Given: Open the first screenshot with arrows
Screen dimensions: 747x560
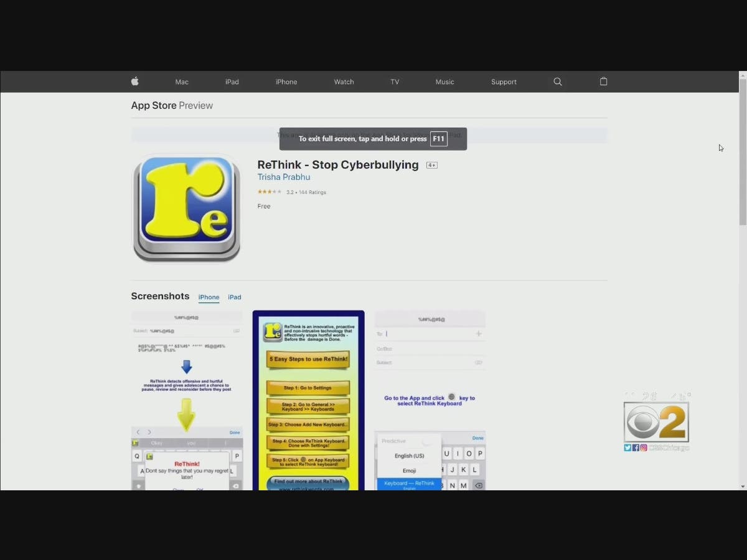Looking at the screenshot, I should (187, 400).
